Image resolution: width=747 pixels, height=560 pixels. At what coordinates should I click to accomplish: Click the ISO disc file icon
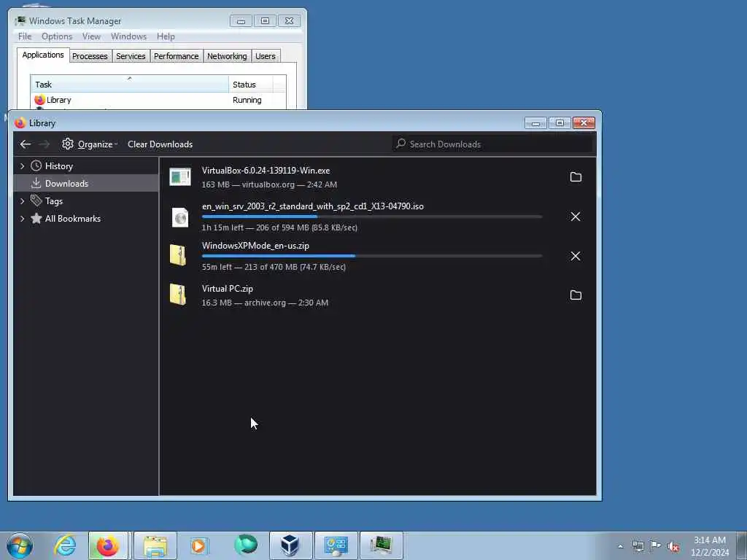point(180,217)
